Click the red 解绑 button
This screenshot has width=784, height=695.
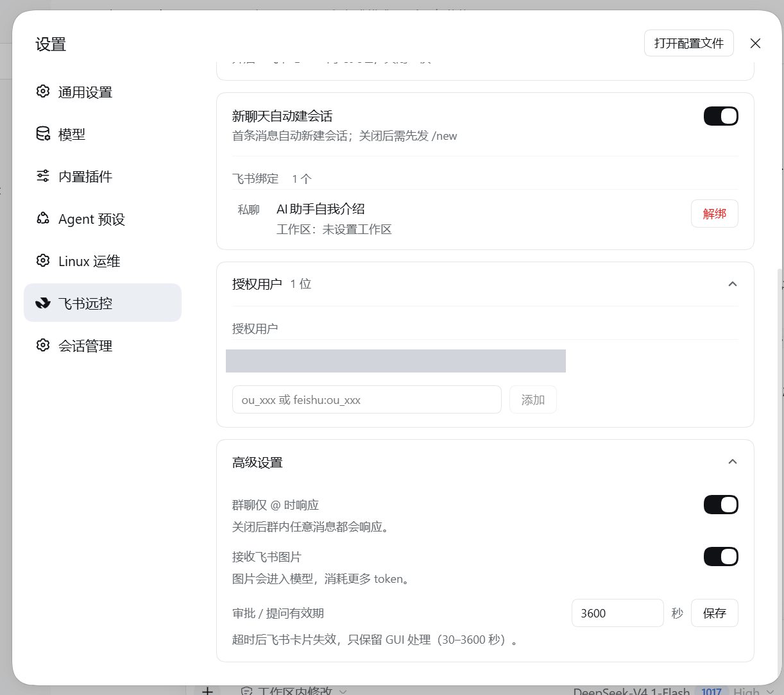(715, 214)
